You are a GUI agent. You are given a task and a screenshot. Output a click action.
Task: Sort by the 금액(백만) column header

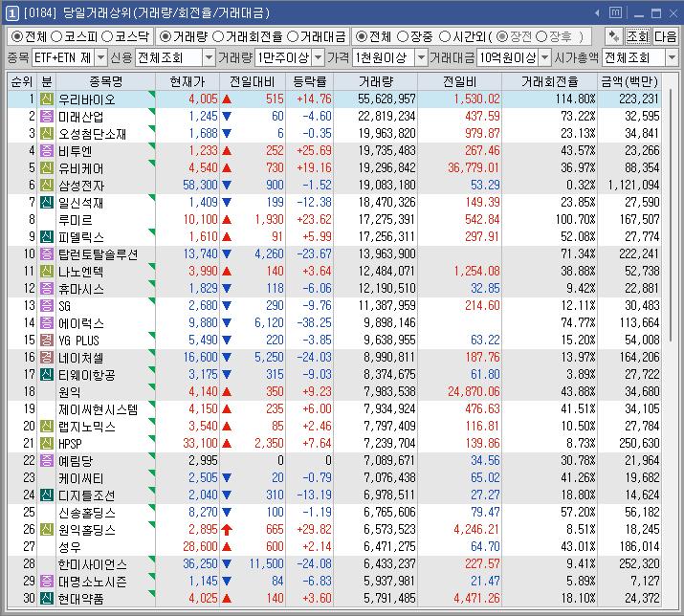point(629,81)
